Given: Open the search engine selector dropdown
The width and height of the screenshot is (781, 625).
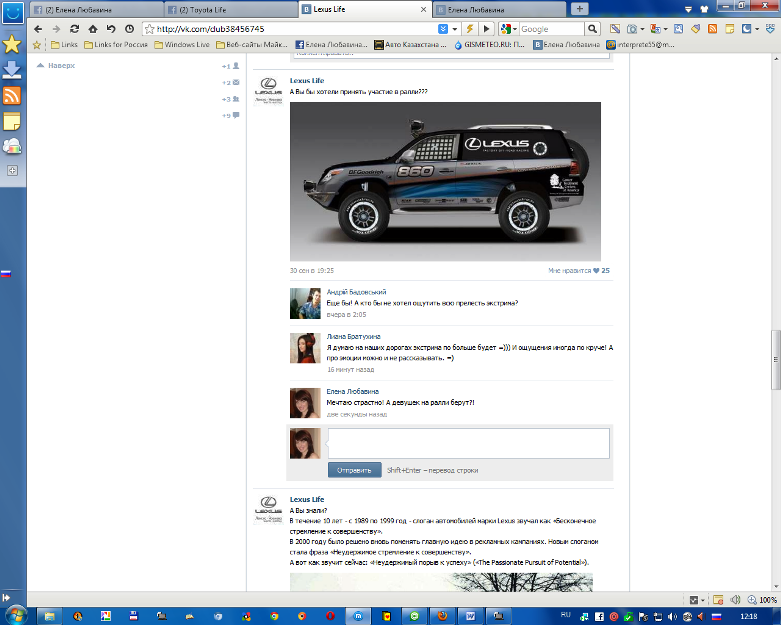Looking at the screenshot, I should (x=509, y=29).
